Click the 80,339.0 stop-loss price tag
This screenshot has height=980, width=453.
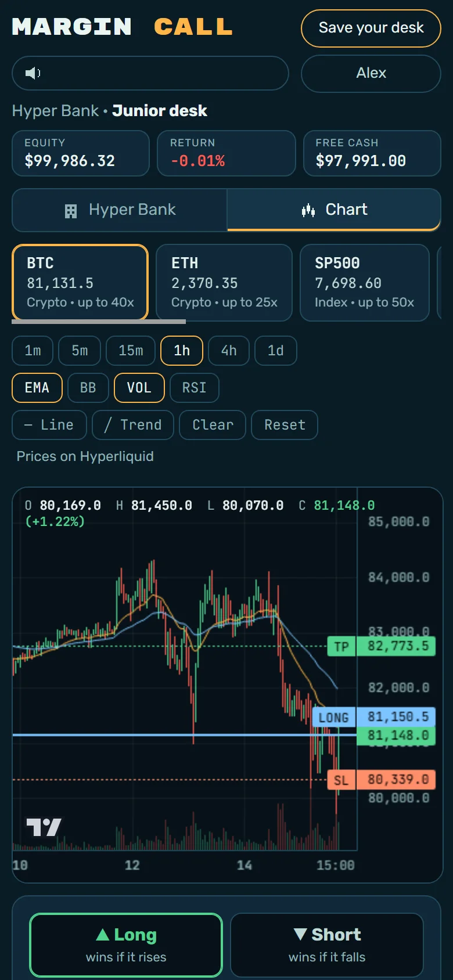(x=396, y=780)
